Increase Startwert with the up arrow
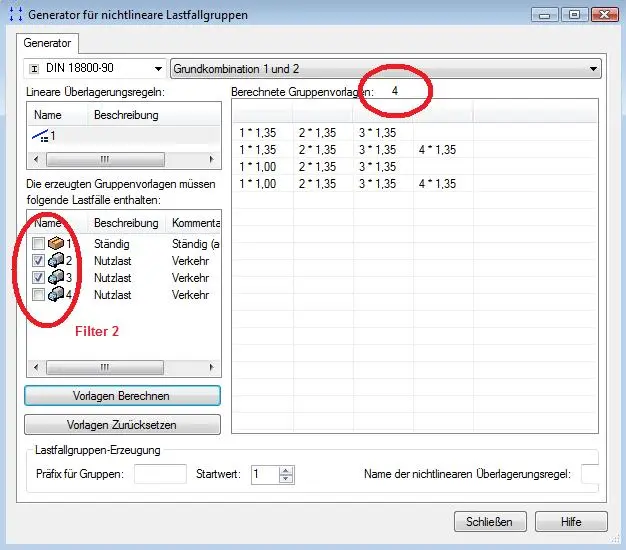The height and width of the screenshot is (550, 626). click(x=286, y=471)
